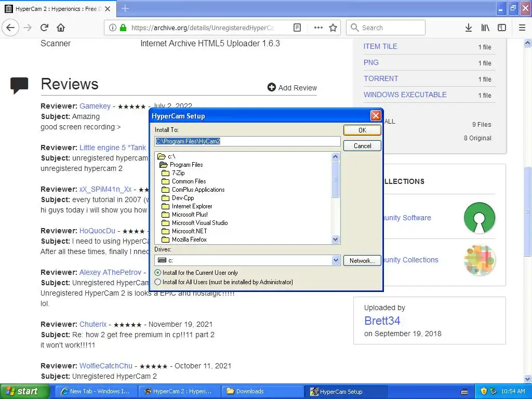Screen dimensions: 532x399
Task: Select the Dev-Cpp folder
Action: click(x=178, y=198)
